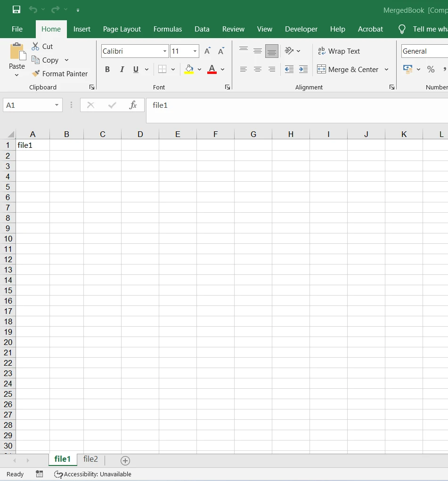This screenshot has width=448, height=481.
Task: Add a new sheet with plus icon
Action: click(x=125, y=461)
